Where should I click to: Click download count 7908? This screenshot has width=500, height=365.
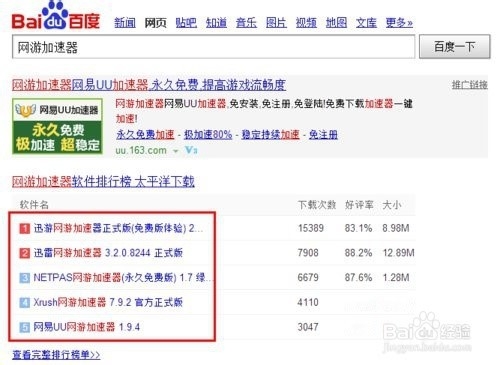(x=308, y=253)
